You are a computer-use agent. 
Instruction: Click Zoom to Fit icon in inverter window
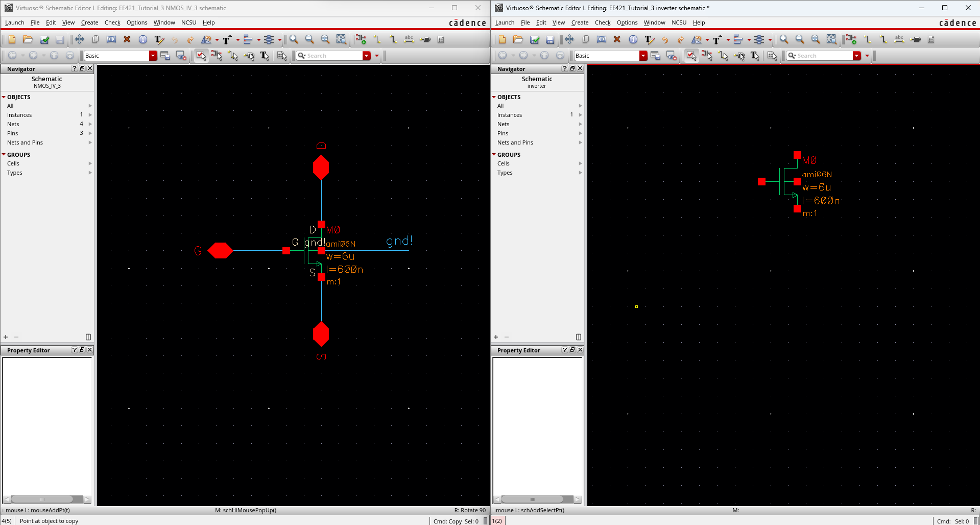coord(816,39)
